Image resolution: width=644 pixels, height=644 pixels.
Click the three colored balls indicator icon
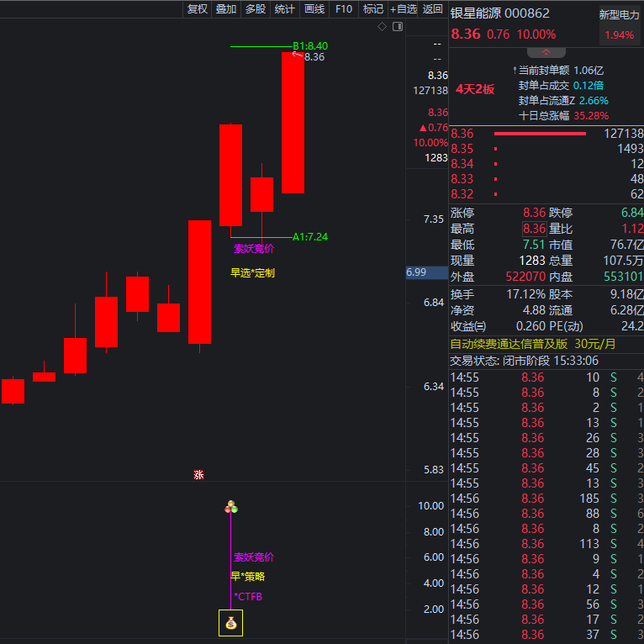[231, 507]
